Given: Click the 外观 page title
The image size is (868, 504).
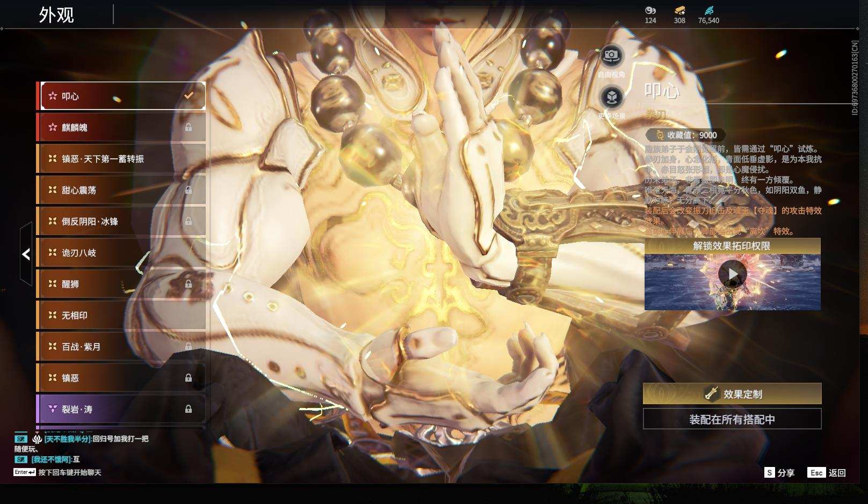Looking at the screenshot, I should (56, 15).
